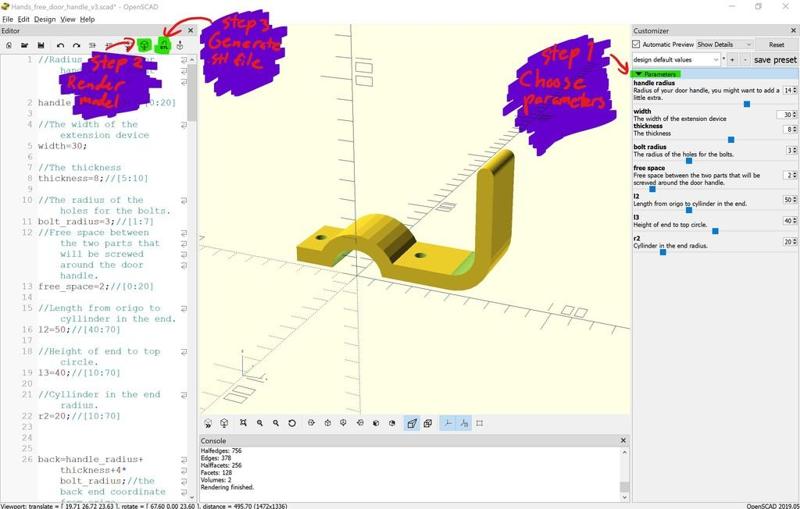Click the Undo arrow in Editor toolbar
Viewport: 800px width, 509px height.
click(x=60, y=45)
